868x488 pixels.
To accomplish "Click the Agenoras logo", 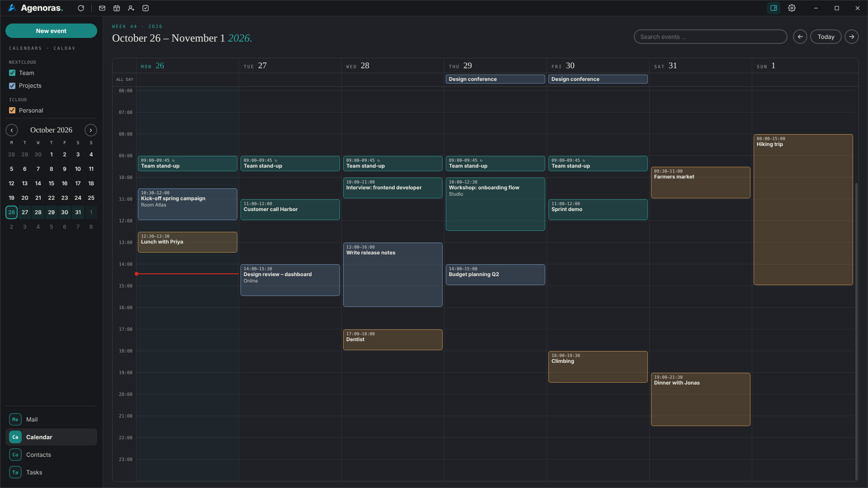I will click(x=36, y=8).
